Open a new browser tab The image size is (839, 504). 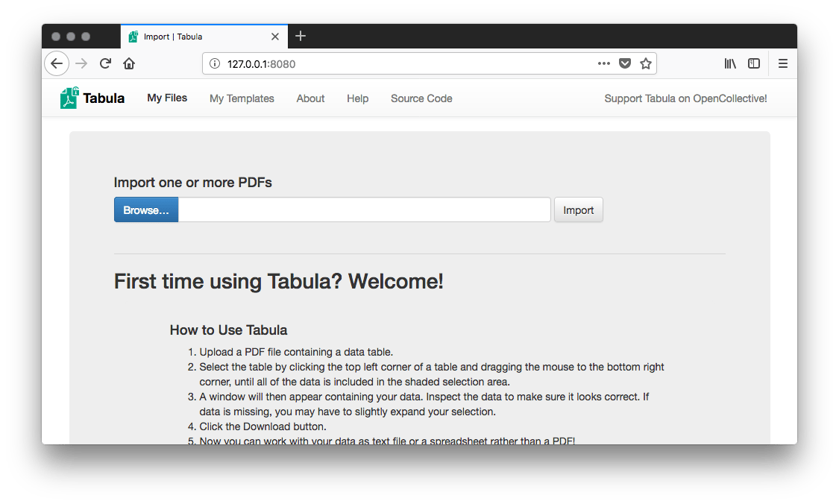tap(301, 36)
